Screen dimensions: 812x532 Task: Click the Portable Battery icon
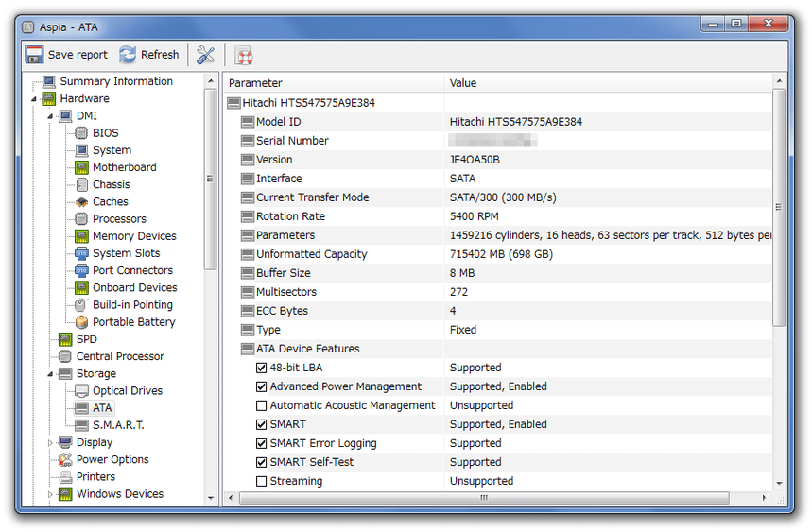tap(81, 322)
